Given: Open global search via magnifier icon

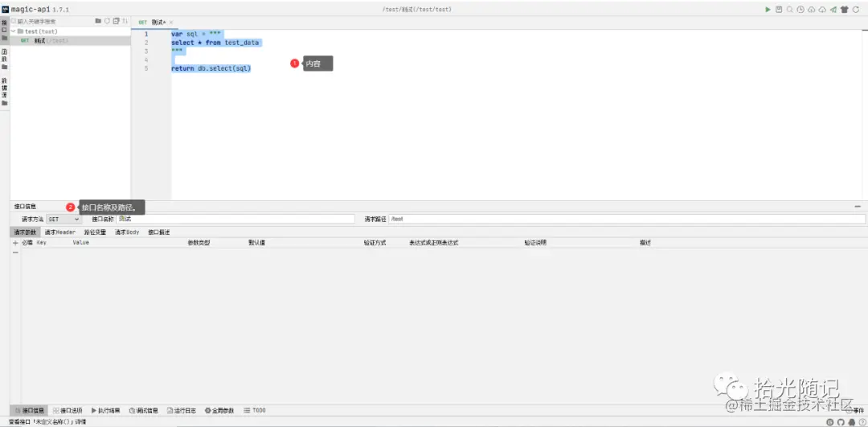Looking at the screenshot, I should [x=790, y=10].
